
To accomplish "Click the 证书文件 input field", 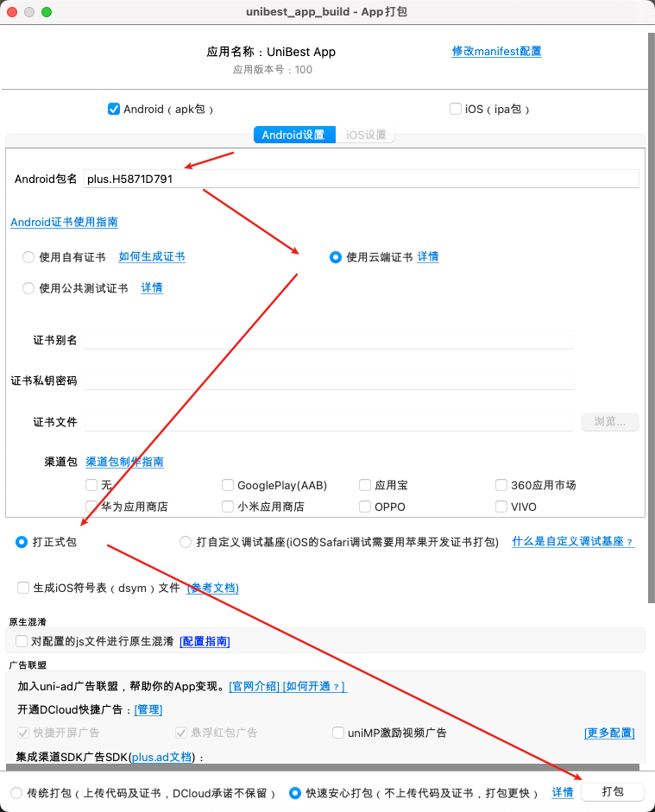I will tap(329, 422).
